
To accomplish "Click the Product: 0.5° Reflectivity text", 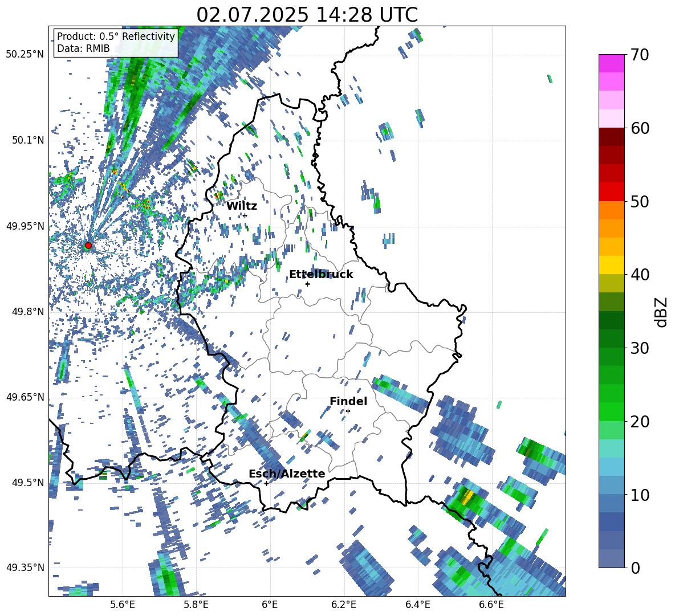I will pyautogui.click(x=116, y=36).
